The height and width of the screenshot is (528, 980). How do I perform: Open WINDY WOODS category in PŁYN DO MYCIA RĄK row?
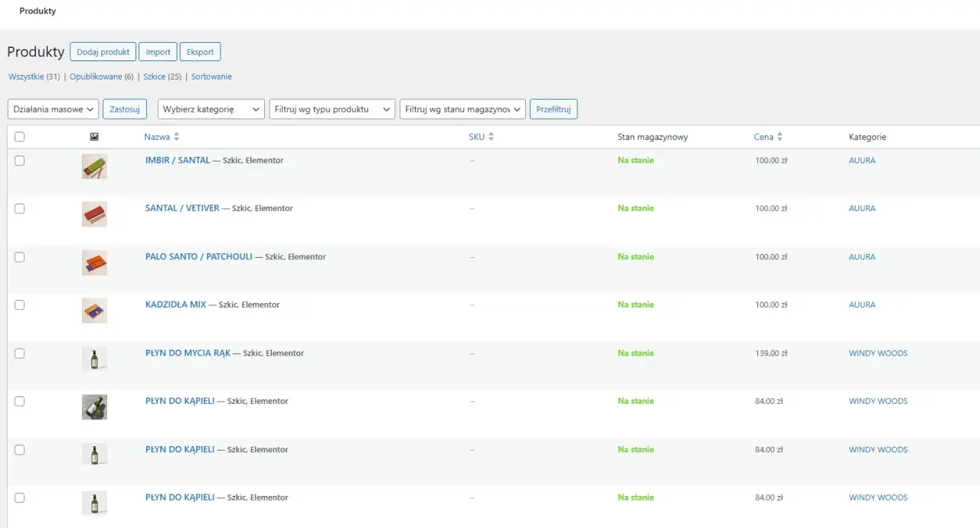pyautogui.click(x=878, y=354)
